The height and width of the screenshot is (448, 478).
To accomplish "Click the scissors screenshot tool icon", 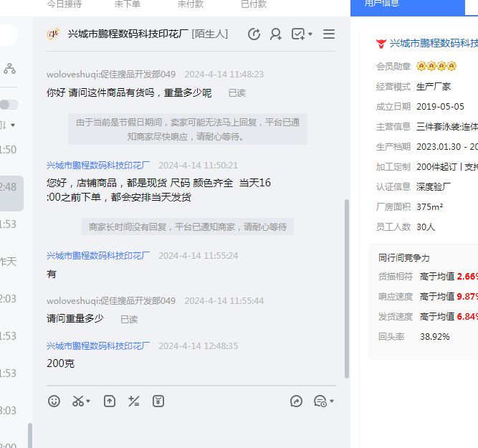I will [x=77, y=401].
